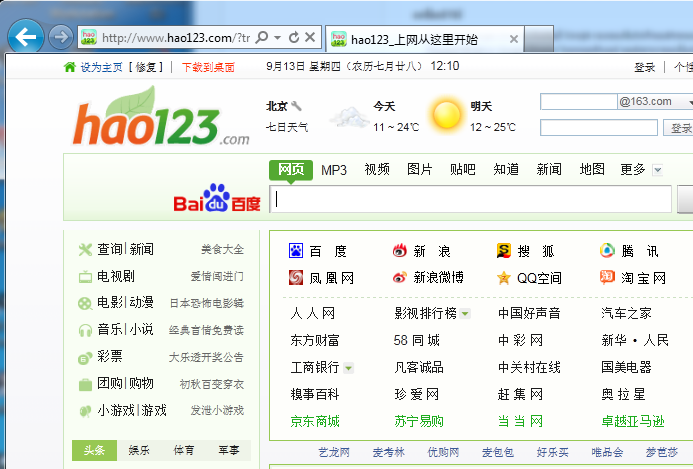Select the 图片 search tab
693x469 pixels.
click(x=420, y=170)
